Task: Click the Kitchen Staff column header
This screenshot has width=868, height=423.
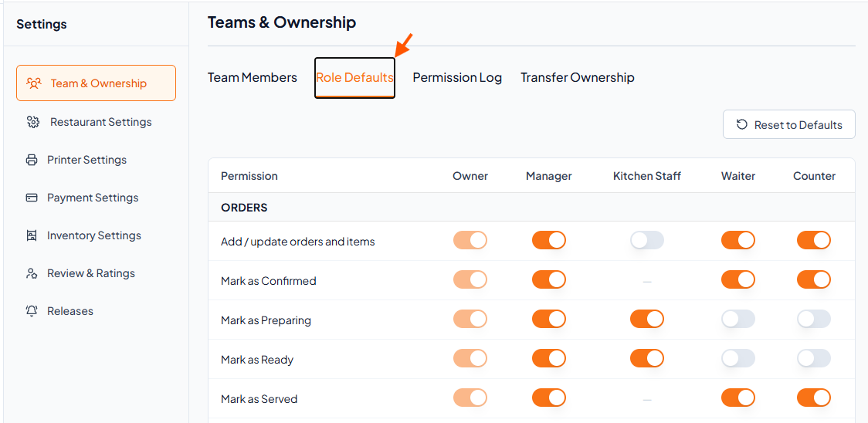Action: click(x=646, y=176)
